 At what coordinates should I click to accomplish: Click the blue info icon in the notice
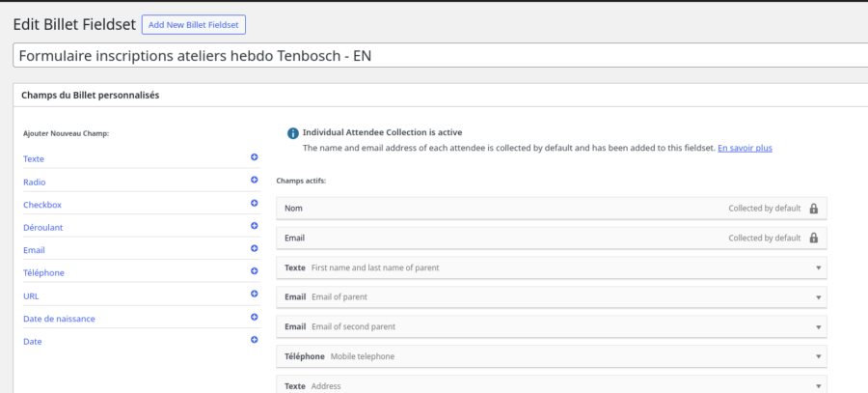pos(292,133)
